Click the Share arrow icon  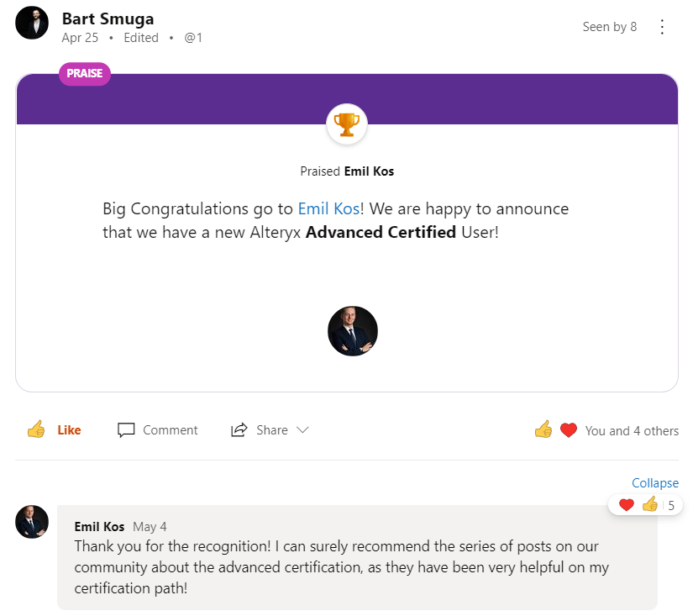pos(239,430)
